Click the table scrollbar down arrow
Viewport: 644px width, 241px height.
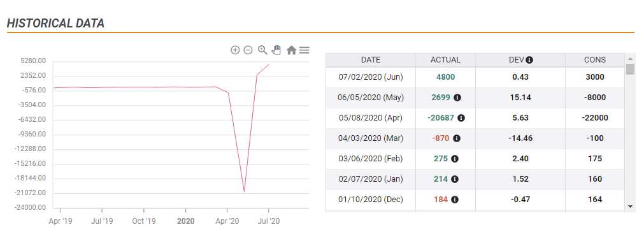tap(630, 206)
